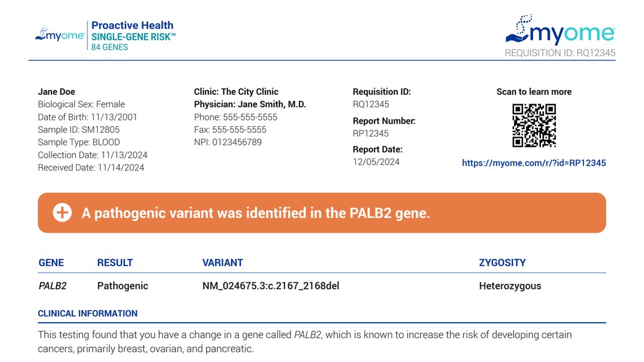Click the Requisition ID text in header
The height and width of the screenshot is (362, 644).
(x=560, y=53)
